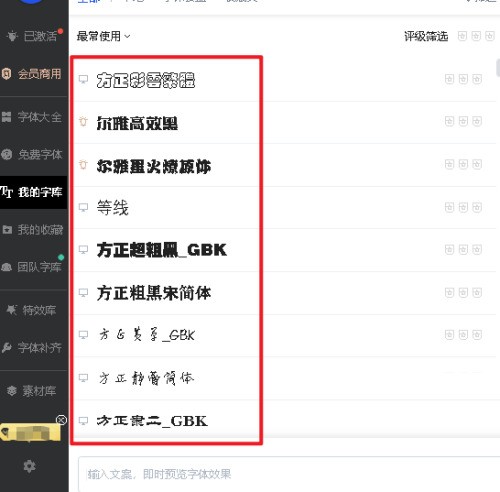
Task: Set second rating star on 方正彩云繁體 row
Action: [463, 79]
